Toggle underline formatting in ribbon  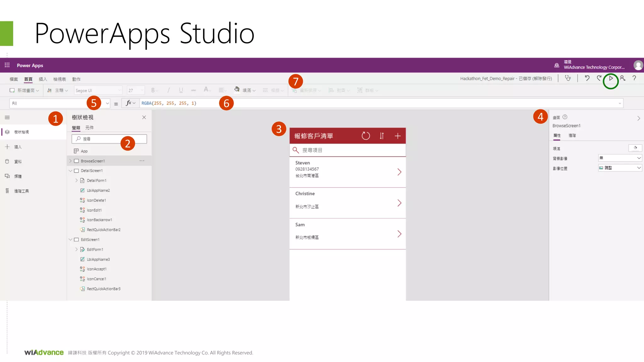(181, 90)
